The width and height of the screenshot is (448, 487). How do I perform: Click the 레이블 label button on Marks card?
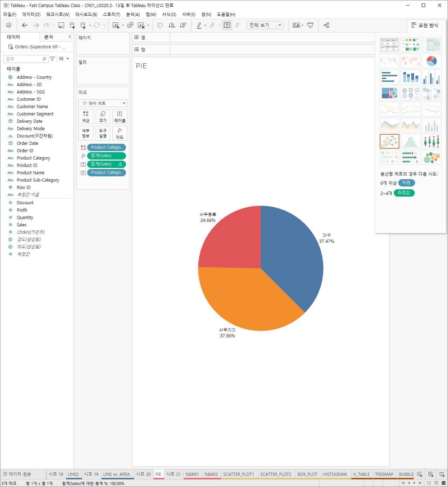coord(120,117)
